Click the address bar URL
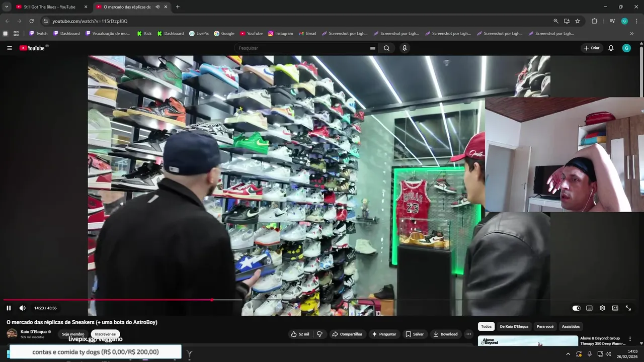 tap(90, 21)
